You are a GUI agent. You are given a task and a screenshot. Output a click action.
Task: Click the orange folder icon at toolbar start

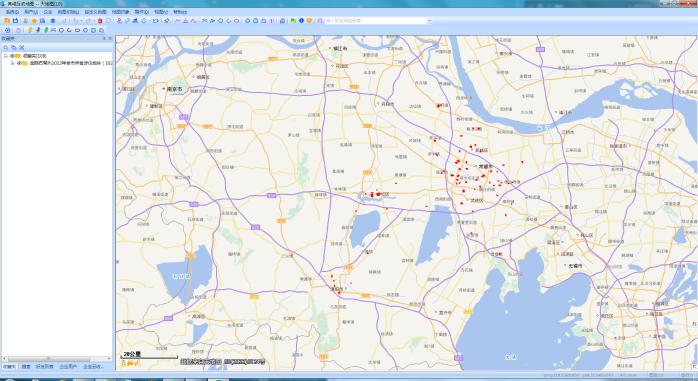click(7, 20)
